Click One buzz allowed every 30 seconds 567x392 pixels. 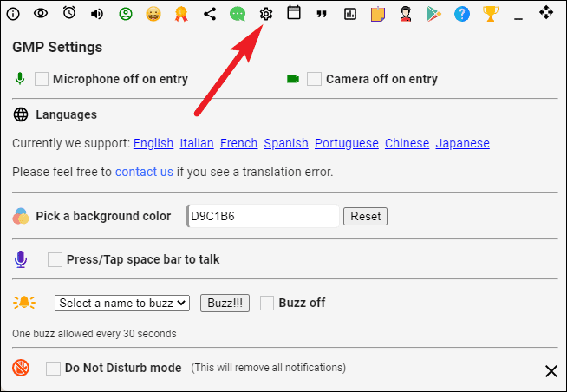[94, 333]
